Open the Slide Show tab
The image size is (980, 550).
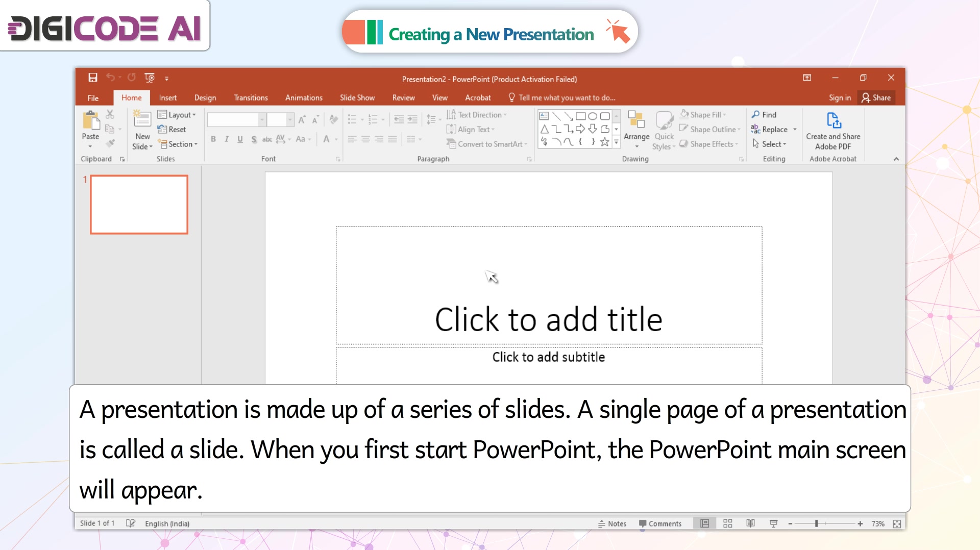[357, 98]
